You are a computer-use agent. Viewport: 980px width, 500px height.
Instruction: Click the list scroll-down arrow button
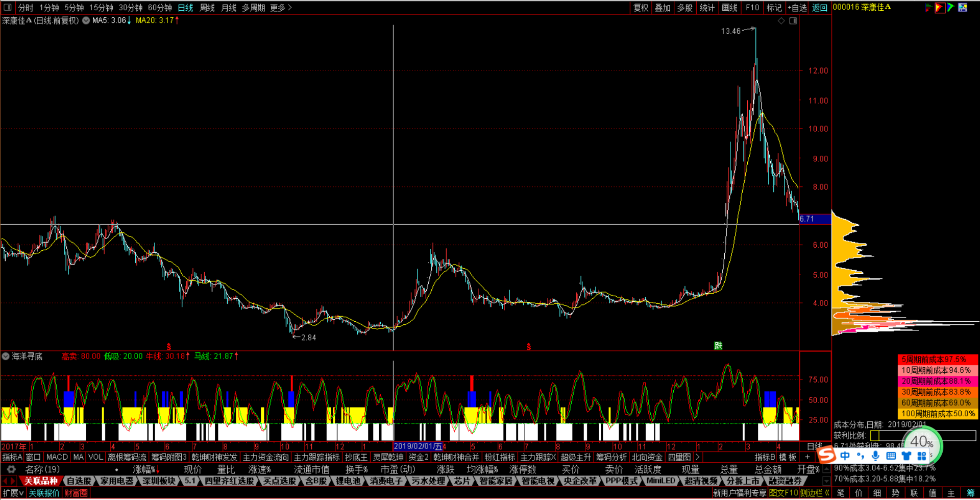[827, 481]
